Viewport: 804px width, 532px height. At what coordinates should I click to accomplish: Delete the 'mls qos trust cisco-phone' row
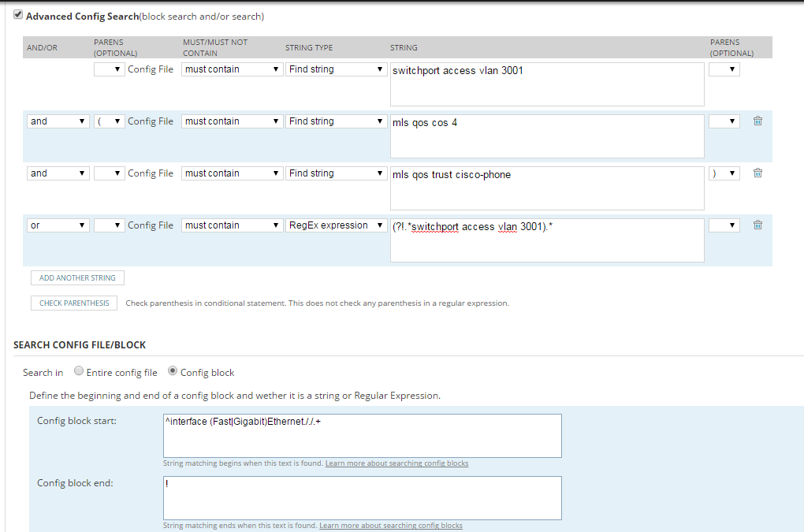(x=757, y=173)
